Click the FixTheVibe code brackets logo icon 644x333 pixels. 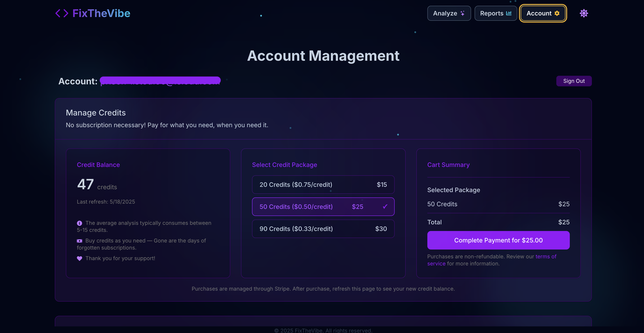coord(61,13)
